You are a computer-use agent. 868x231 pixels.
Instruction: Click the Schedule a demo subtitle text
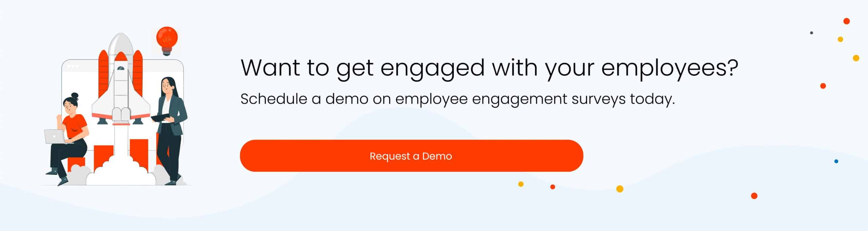(457, 100)
